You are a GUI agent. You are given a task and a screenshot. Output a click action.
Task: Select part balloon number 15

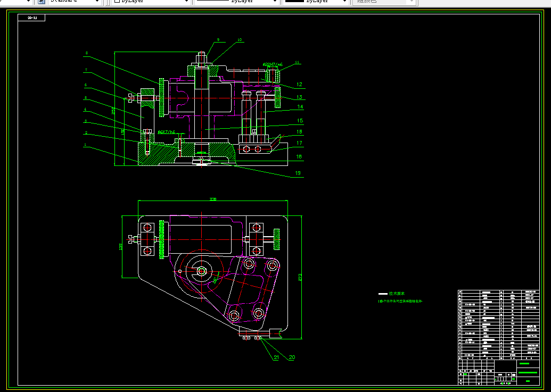(300, 120)
